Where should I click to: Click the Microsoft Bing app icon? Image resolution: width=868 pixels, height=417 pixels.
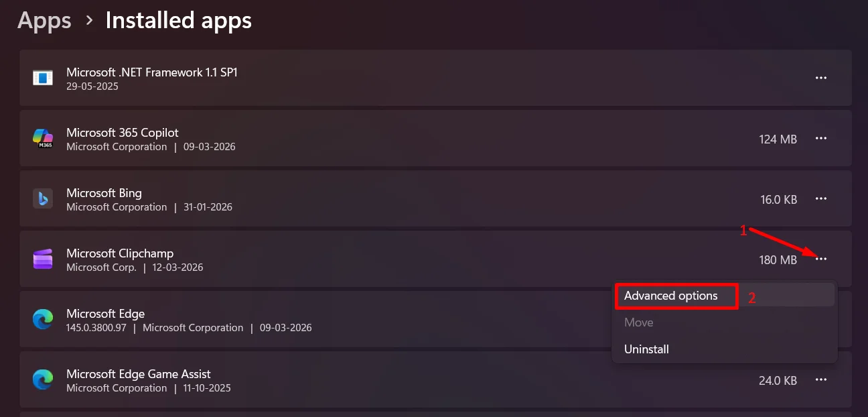click(43, 199)
